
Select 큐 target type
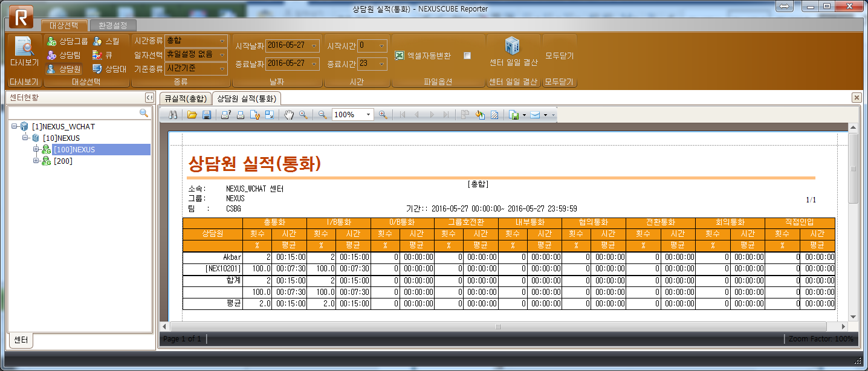point(102,55)
